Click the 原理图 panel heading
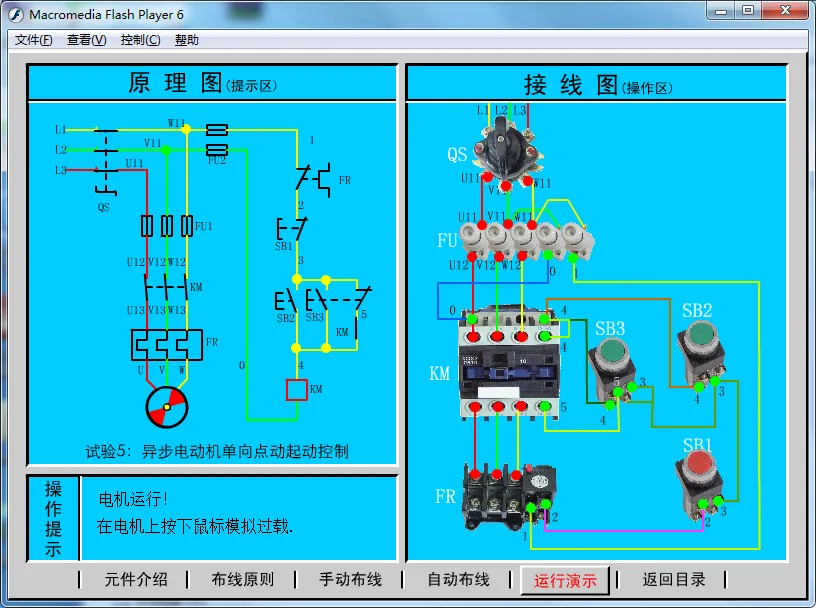The image size is (816, 608). (x=176, y=83)
